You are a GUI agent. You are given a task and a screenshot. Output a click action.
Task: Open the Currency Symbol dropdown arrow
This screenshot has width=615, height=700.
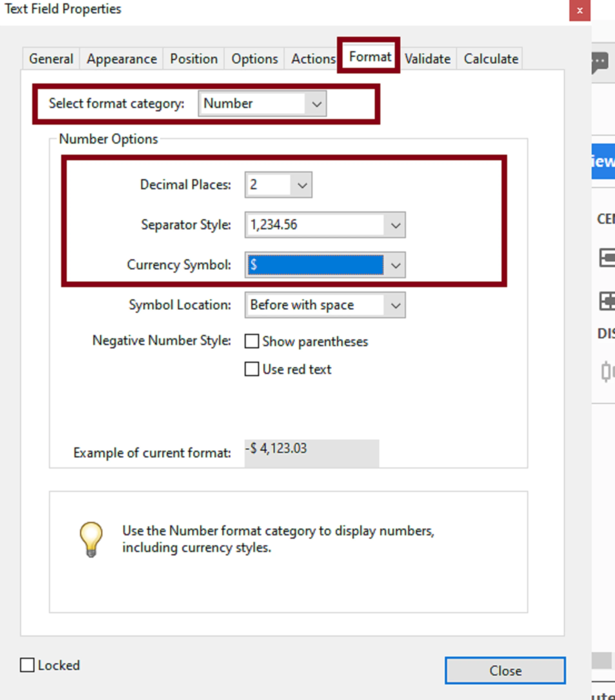pyautogui.click(x=395, y=265)
